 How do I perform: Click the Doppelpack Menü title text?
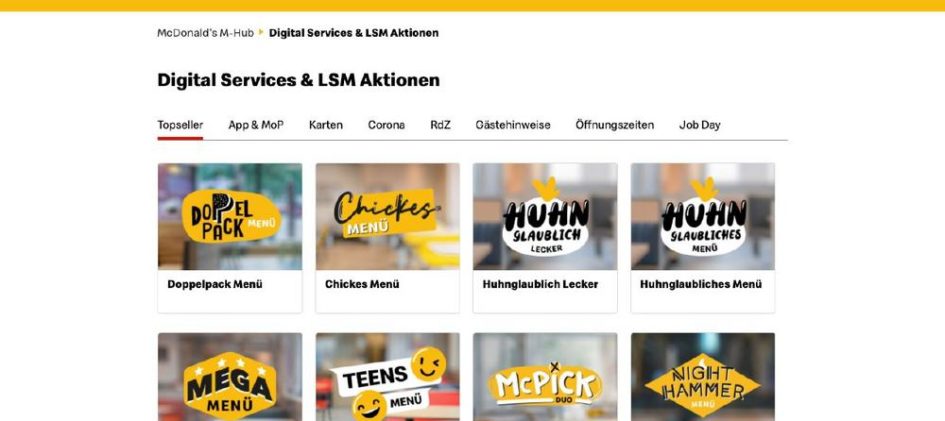[215, 284]
